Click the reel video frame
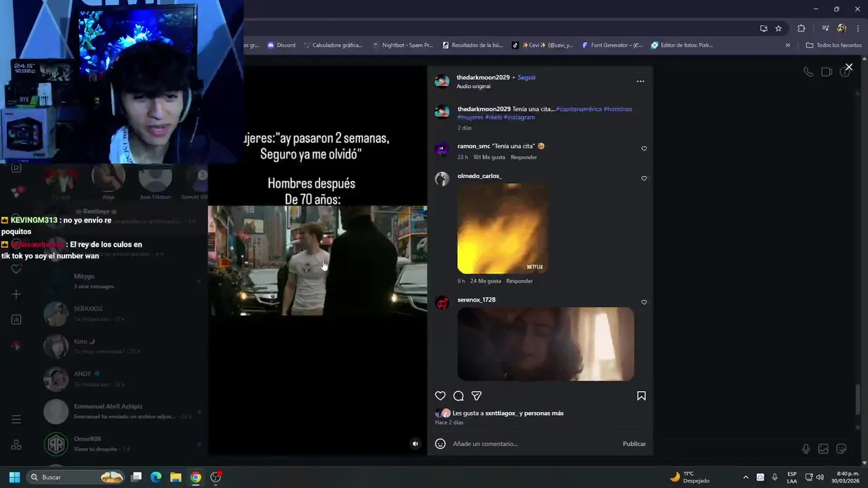Viewport: 868px width, 488px height. pyautogui.click(x=317, y=261)
